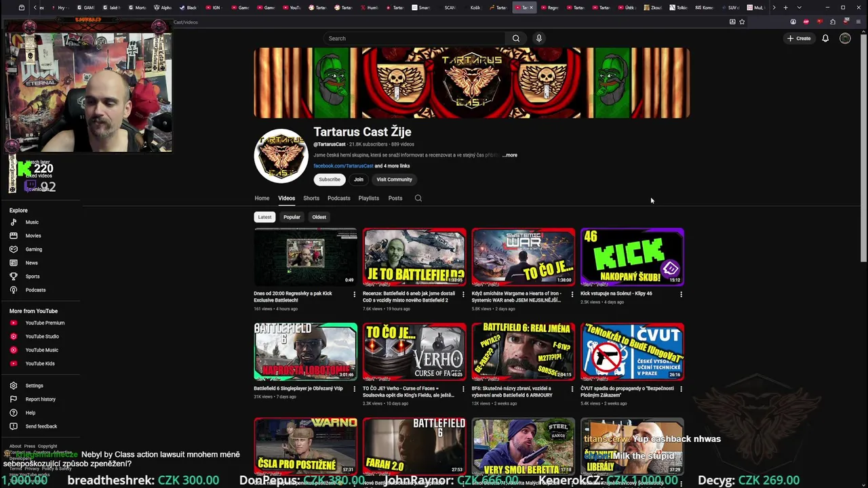Open the Battlefield 6 Real Jména thumbnail

pos(524,352)
